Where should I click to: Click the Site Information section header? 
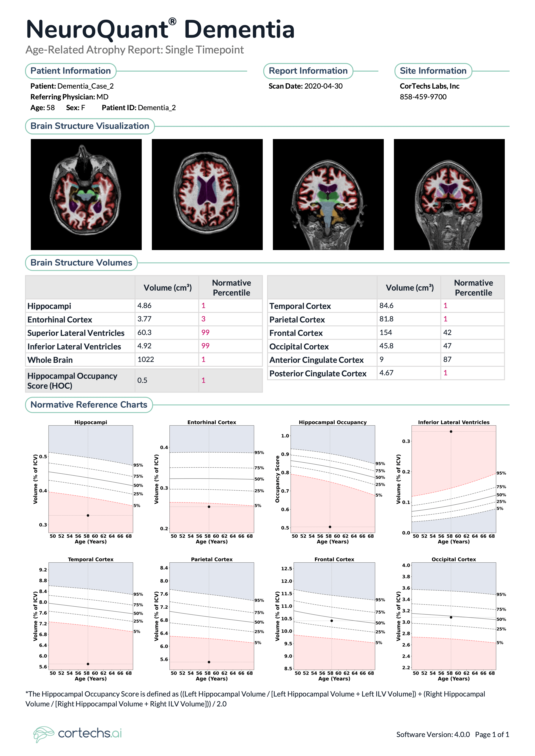click(433, 71)
